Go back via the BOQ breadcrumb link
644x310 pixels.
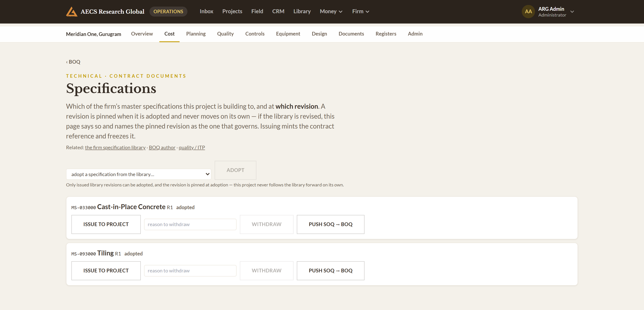click(73, 62)
